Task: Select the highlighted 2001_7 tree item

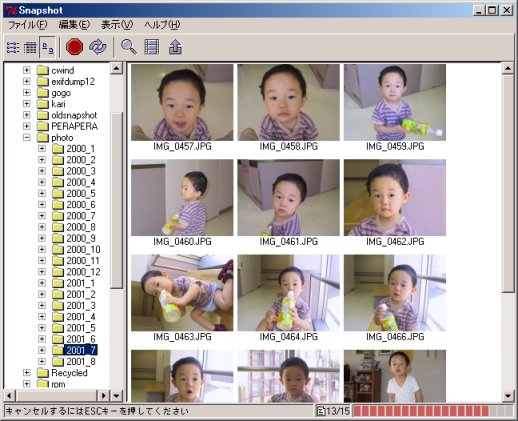Action: click(x=81, y=350)
